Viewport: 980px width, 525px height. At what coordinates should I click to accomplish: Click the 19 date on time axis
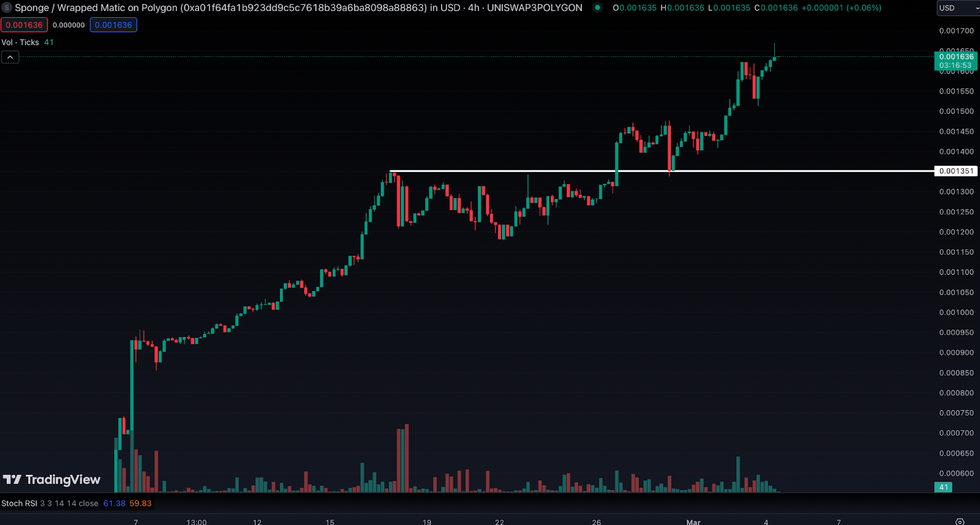click(427, 522)
